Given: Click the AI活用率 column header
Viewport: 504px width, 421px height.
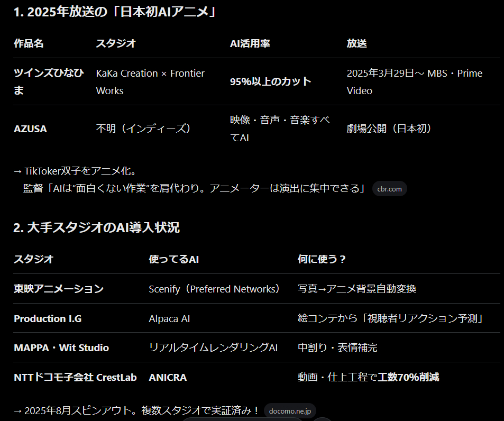Looking at the screenshot, I should point(250,43).
